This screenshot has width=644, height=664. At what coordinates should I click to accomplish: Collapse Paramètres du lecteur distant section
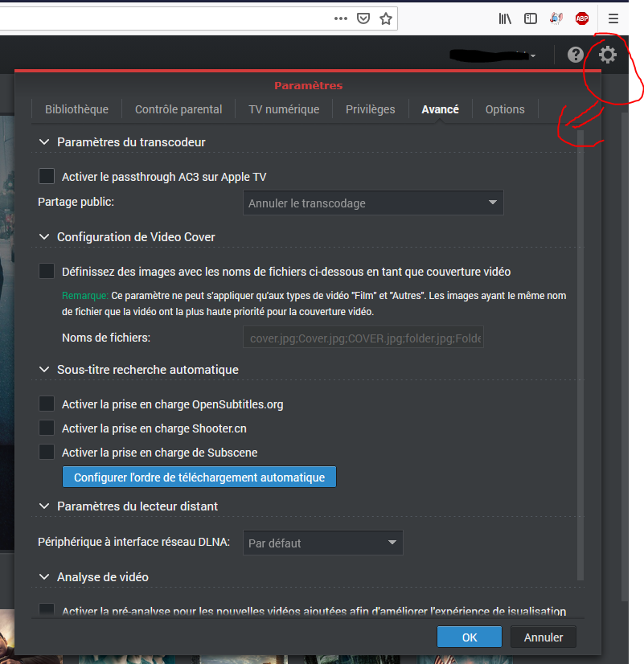[44, 506]
